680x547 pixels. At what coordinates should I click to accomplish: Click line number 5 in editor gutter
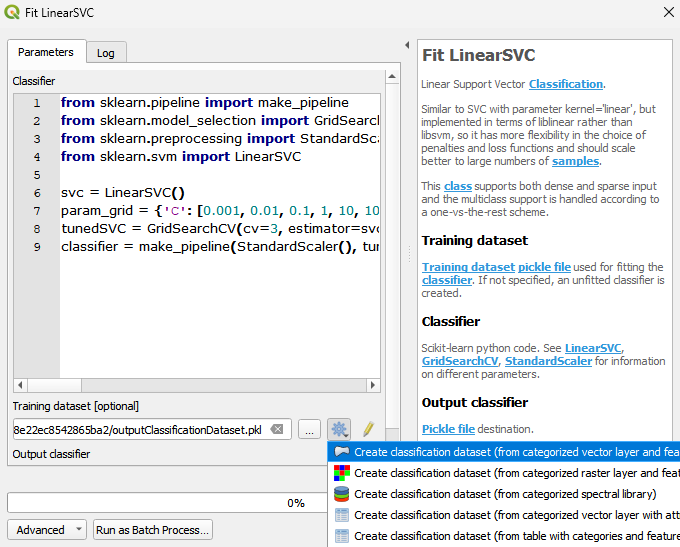37,175
